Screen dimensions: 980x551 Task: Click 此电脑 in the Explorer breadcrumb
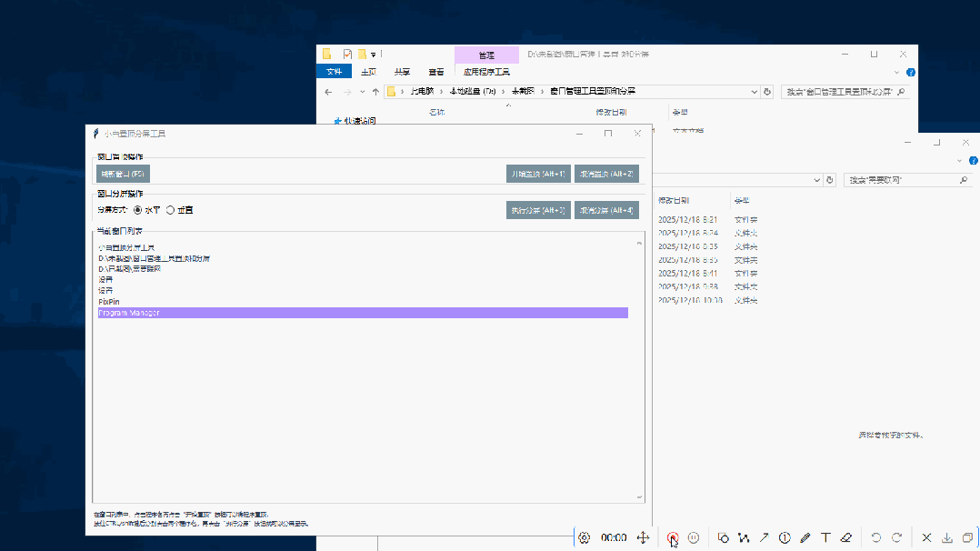click(422, 91)
